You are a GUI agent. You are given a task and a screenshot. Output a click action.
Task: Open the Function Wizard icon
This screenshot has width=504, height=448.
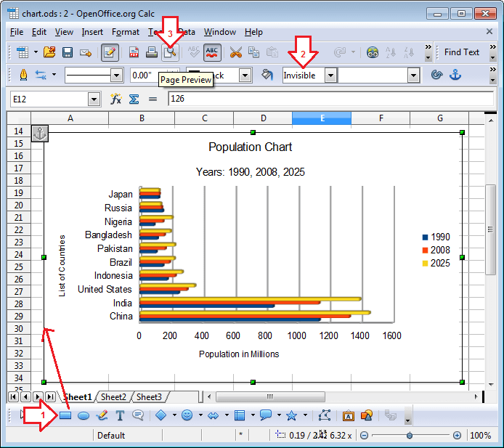(x=115, y=99)
